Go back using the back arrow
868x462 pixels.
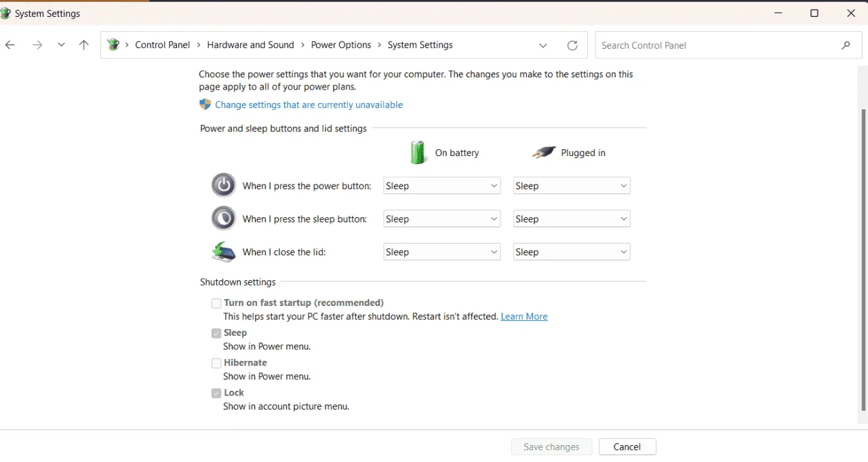click(x=10, y=45)
